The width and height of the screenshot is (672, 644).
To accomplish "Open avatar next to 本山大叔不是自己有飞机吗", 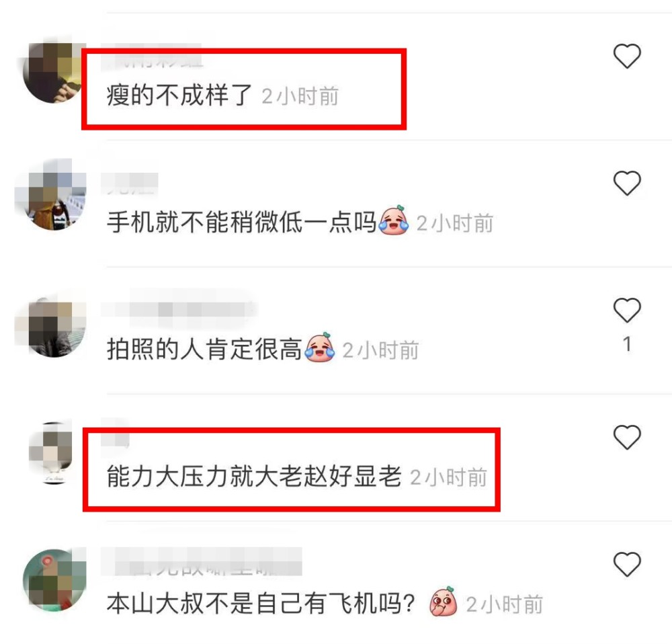I will [x=54, y=579].
